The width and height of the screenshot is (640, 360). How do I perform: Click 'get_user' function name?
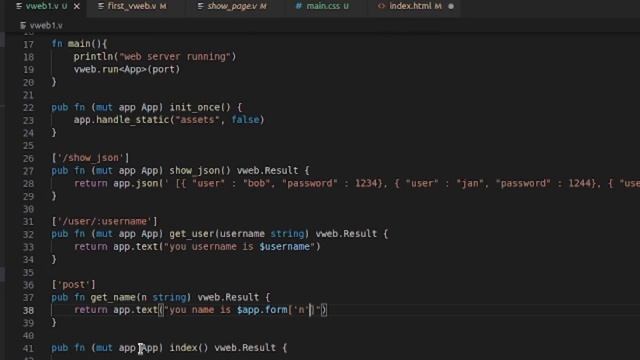pos(191,233)
